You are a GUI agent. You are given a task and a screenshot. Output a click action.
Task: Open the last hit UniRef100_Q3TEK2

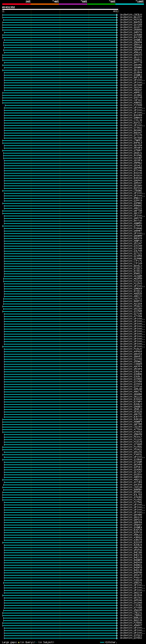[131, 638]
